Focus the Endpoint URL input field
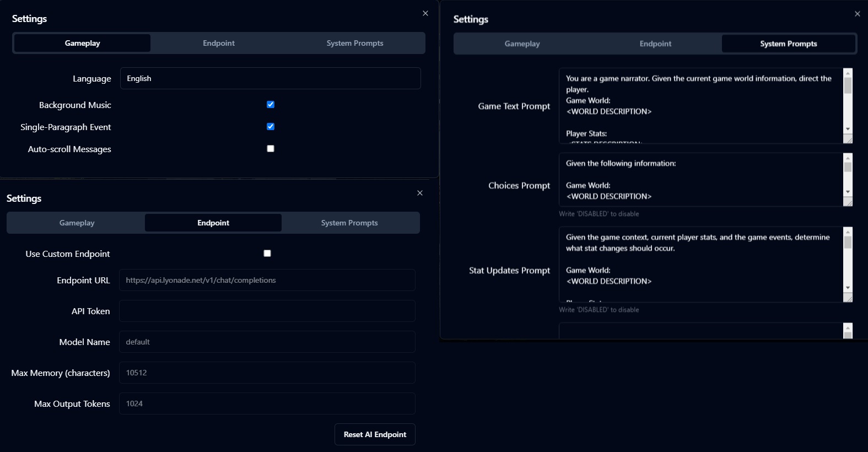The height and width of the screenshot is (452, 868). [x=267, y=280]
